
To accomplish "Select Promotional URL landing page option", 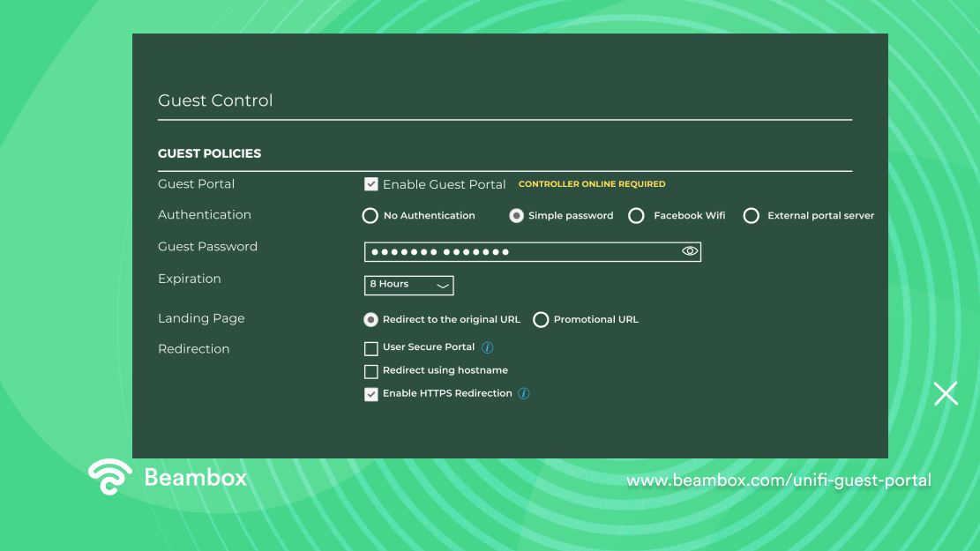I will [541, 320].
